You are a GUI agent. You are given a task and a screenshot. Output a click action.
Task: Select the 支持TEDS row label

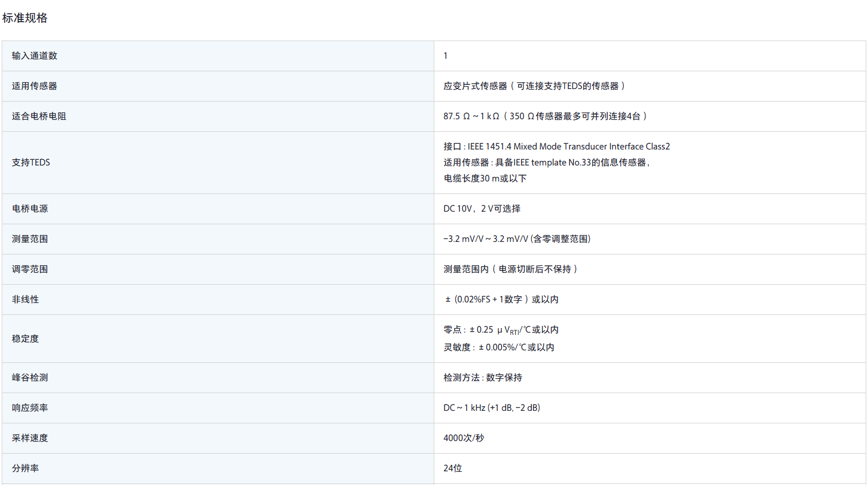31,163
